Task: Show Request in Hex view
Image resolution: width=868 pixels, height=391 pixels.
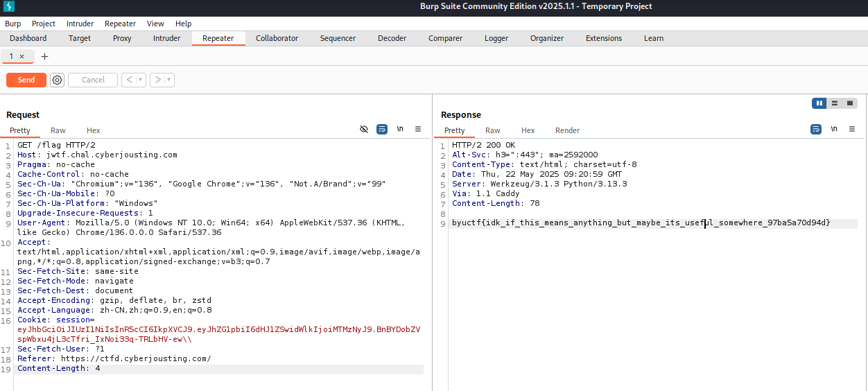Action: (x=94, y=130)
